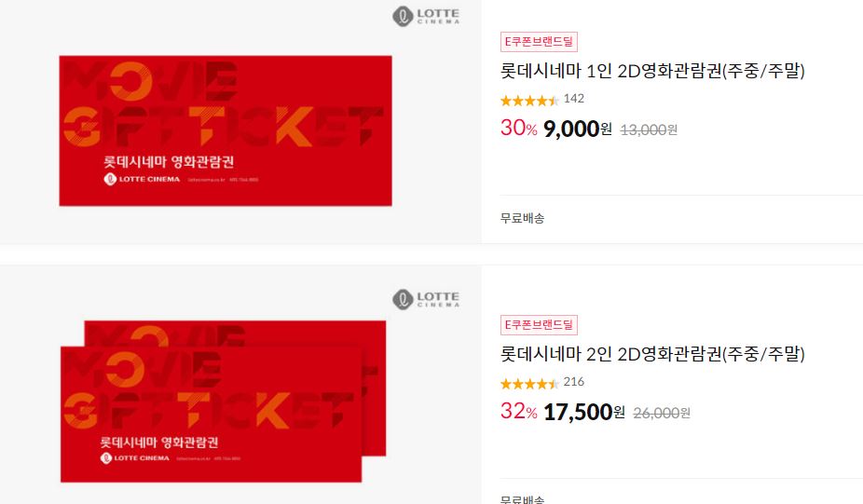The image size is (863, 504).
Task: Click second product's E쿠폰브랜드딜 badge
Action: click(x=539, y=324)
